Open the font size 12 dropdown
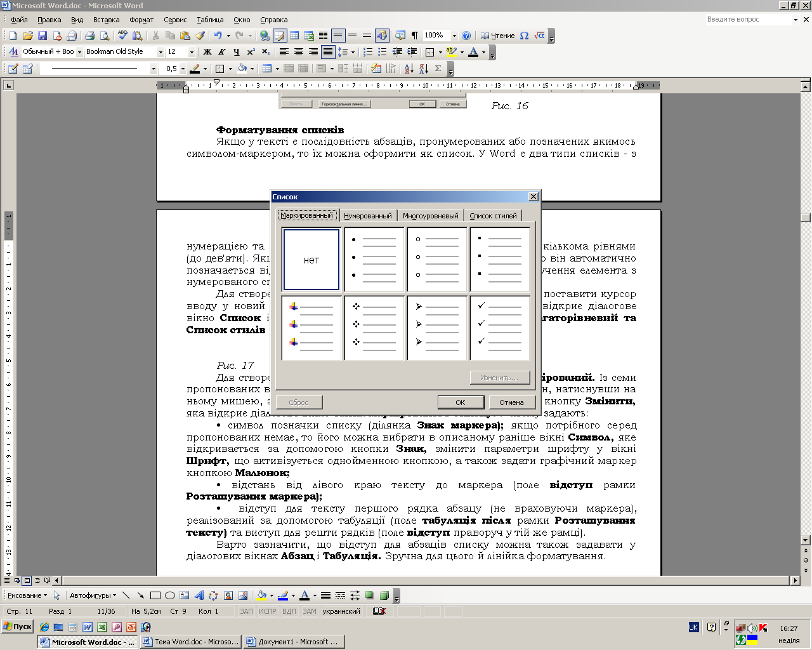This screenshot has width=812, height=650. [x=192, y=52]
